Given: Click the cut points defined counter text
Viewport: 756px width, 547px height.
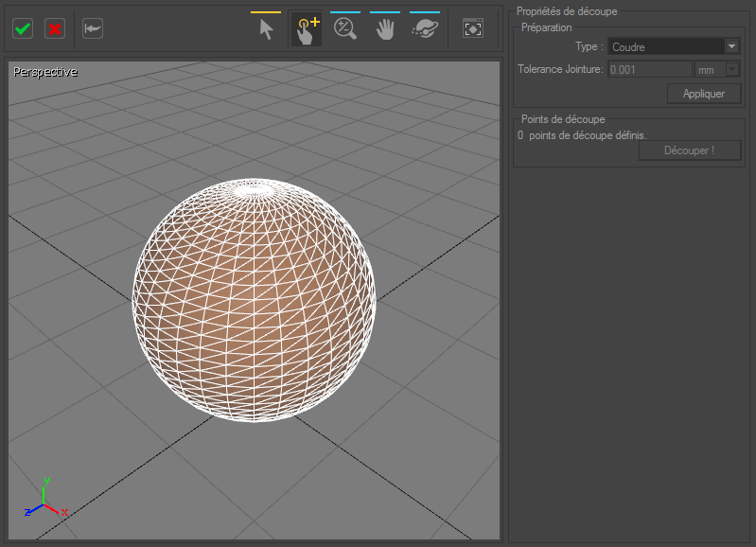Looking at the screenshot, I should point(581,135).
